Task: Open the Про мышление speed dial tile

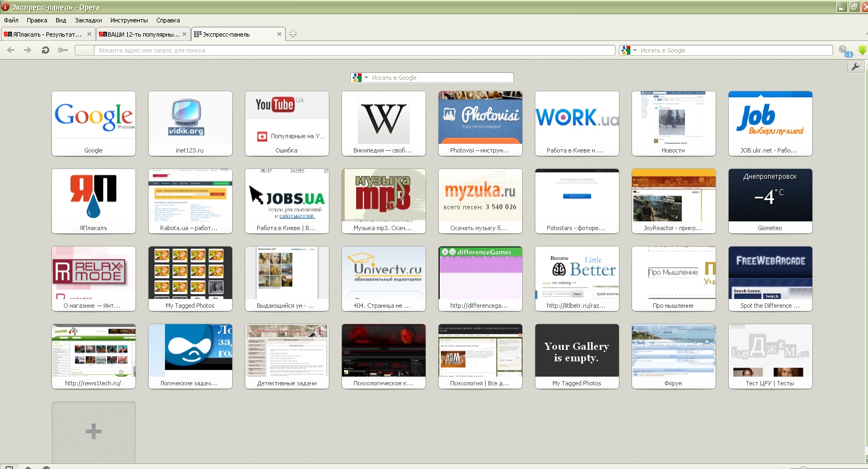Action: pyautogui.click(x=674, y=279)
